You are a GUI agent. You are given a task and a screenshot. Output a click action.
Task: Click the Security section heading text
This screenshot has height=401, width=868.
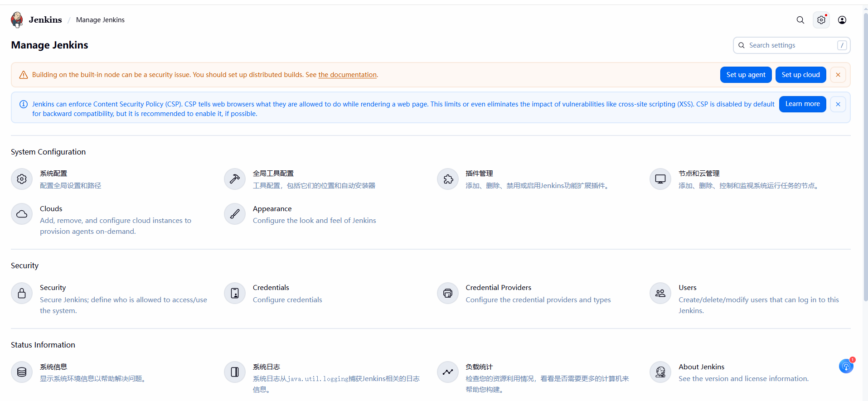(24, 266)
